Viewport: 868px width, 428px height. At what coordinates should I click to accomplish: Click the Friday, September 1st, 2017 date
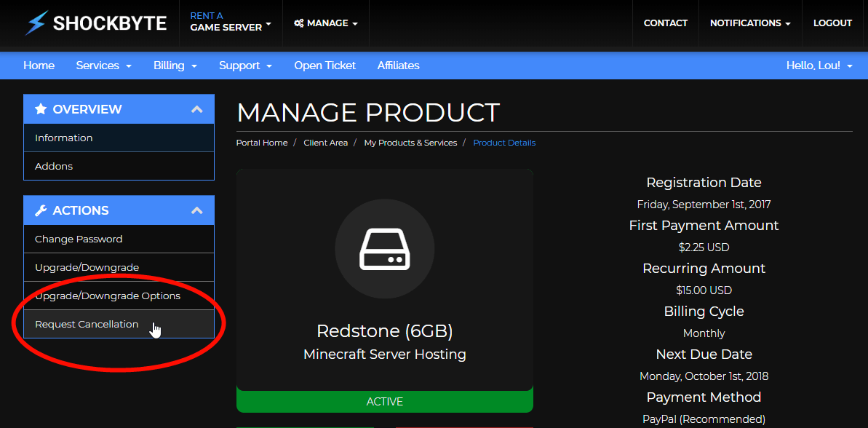pos(704,205)
